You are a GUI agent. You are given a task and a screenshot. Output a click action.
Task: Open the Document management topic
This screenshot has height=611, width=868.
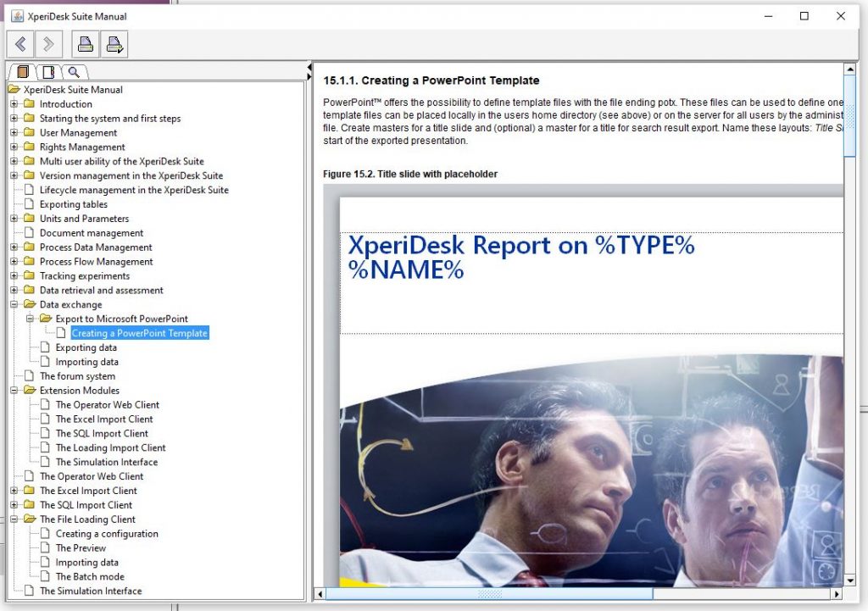[92, 233]
